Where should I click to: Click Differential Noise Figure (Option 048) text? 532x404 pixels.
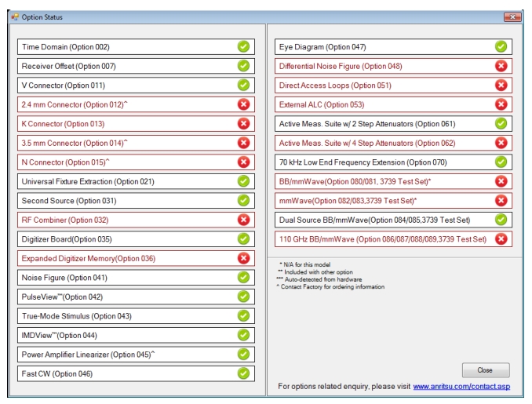[341, 66]
